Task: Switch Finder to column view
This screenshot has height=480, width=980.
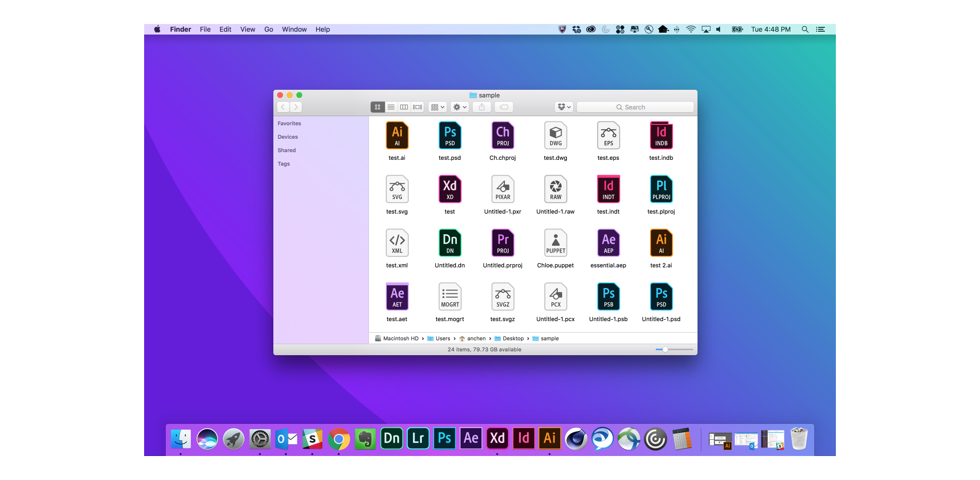Action: click(x=404, y=107)
